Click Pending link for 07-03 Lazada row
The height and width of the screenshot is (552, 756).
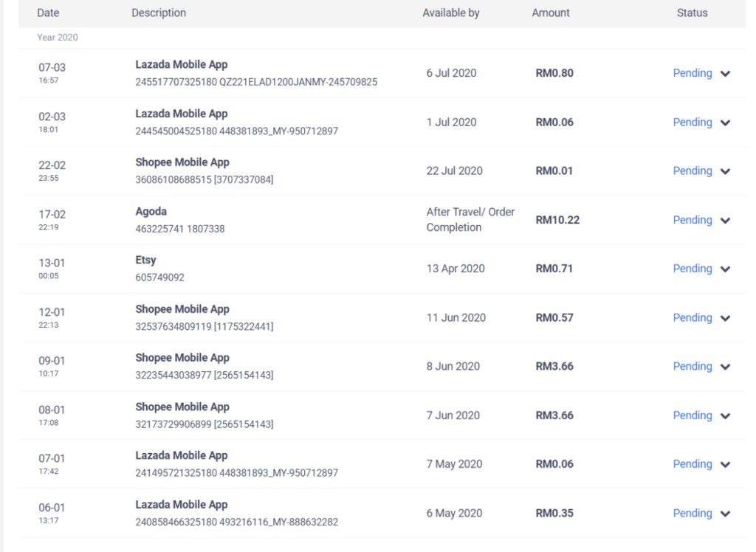pyautogui.click(x=693, y=73)
